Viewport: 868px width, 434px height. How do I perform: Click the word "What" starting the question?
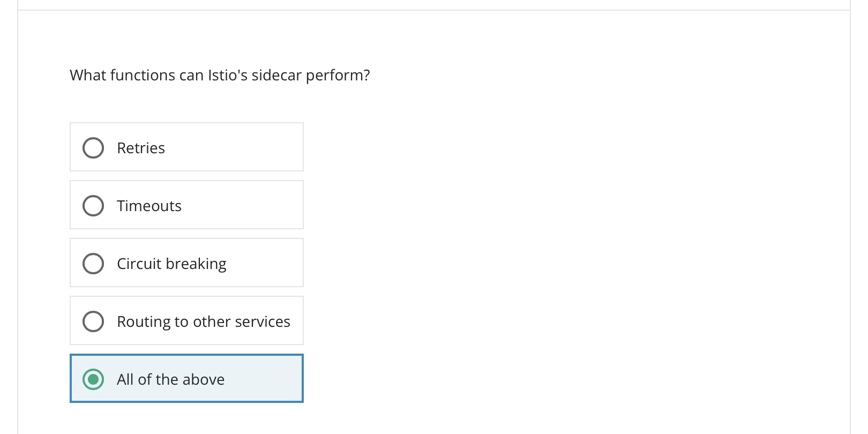(x=88, y=75)
